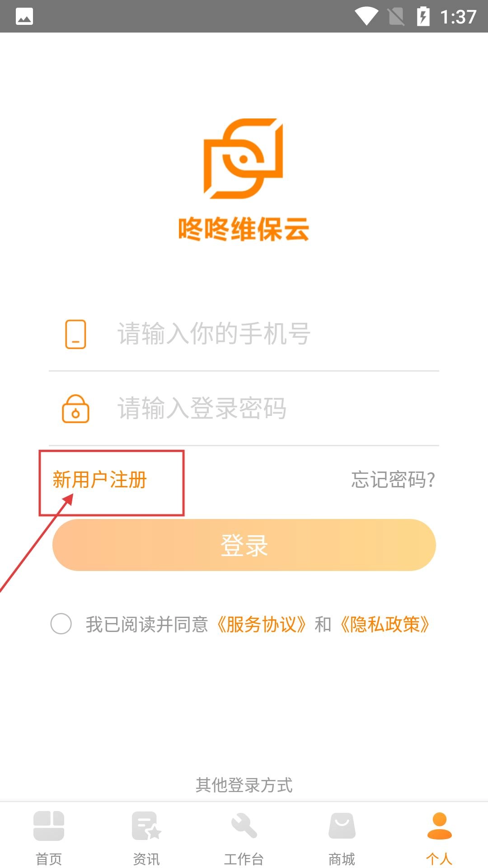Open the 首页 home tab
Image resolution: width=488 pixels, height=868 pixels.
49,837
